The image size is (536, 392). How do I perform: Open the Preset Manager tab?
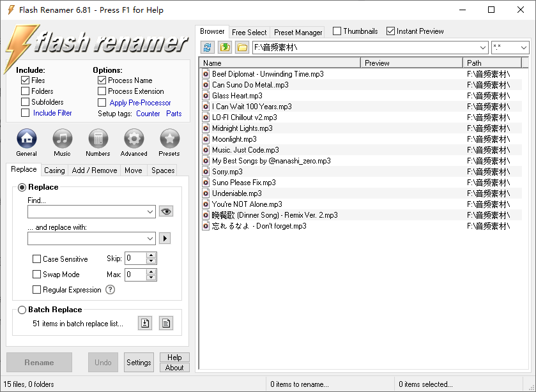tap(298, 32)
